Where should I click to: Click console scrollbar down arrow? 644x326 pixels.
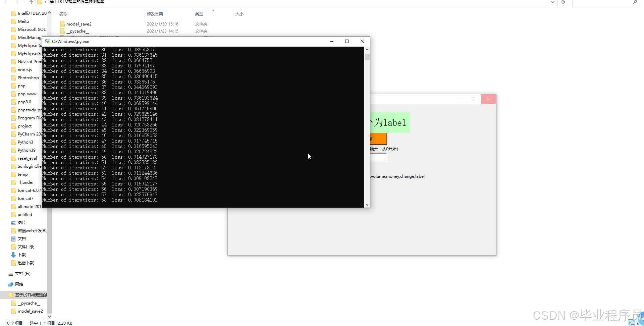[x=367, y=205]
